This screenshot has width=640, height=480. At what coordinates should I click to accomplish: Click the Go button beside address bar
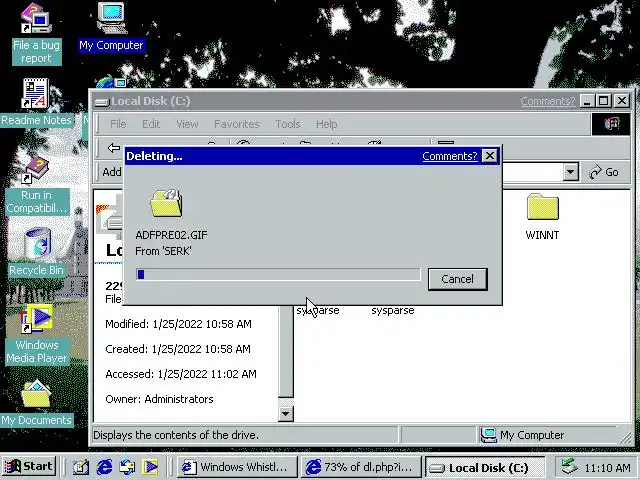pos(604,172)
